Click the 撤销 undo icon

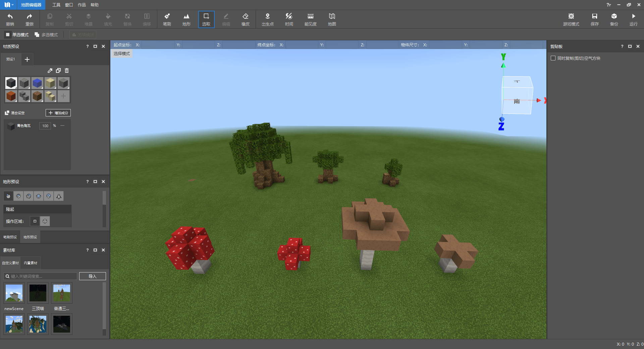pos(10,19)
